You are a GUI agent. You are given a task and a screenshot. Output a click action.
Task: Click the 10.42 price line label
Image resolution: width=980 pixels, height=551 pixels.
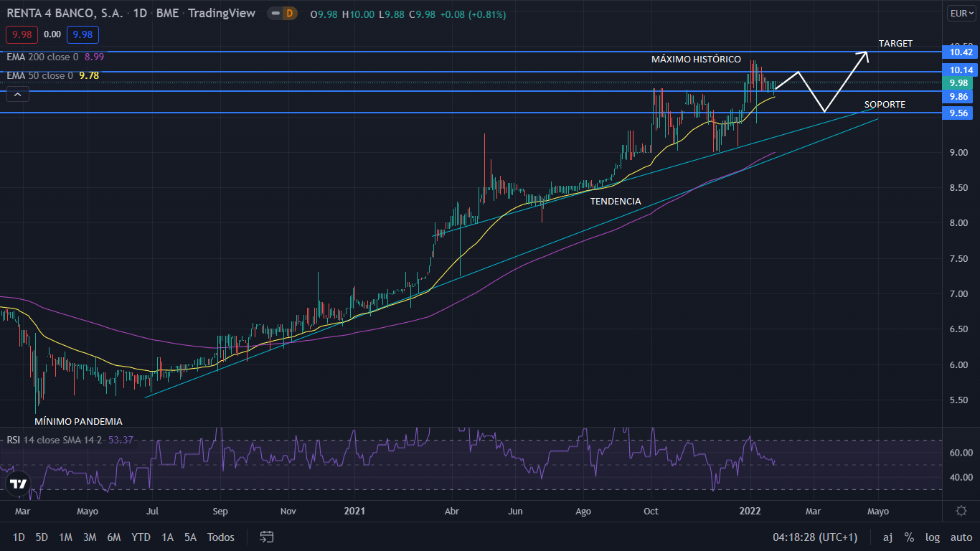[x=961, y=52]
